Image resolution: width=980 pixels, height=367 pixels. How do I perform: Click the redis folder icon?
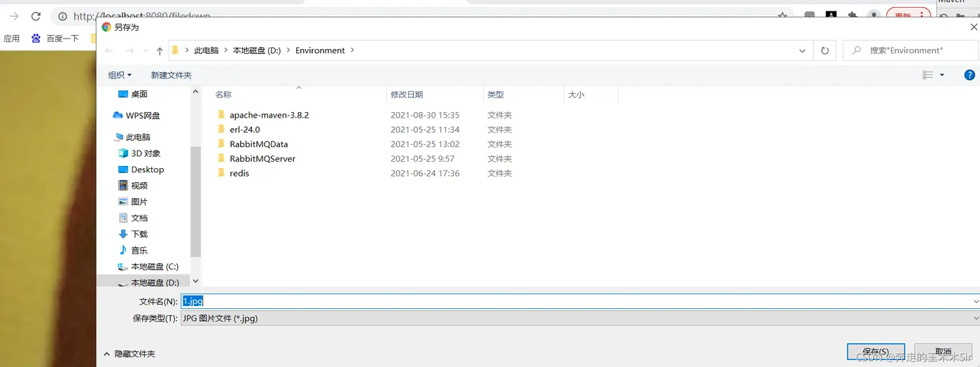220,173
